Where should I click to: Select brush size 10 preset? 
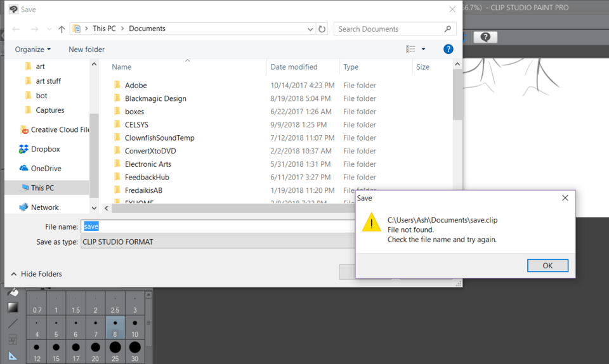point(134,327)
